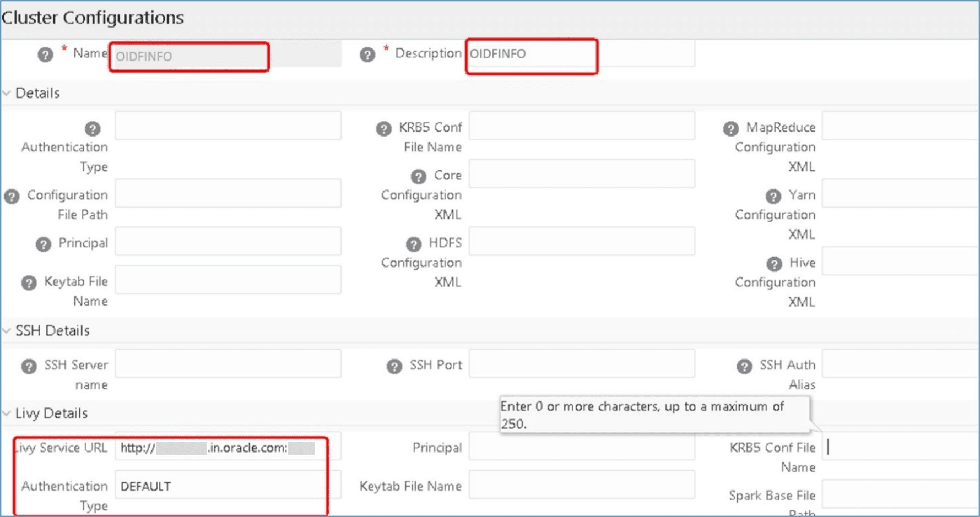Open help for Configuration File Path
The height and width of the screenshot is (517, 980).
pyautogui.click(x=11, y=195)
